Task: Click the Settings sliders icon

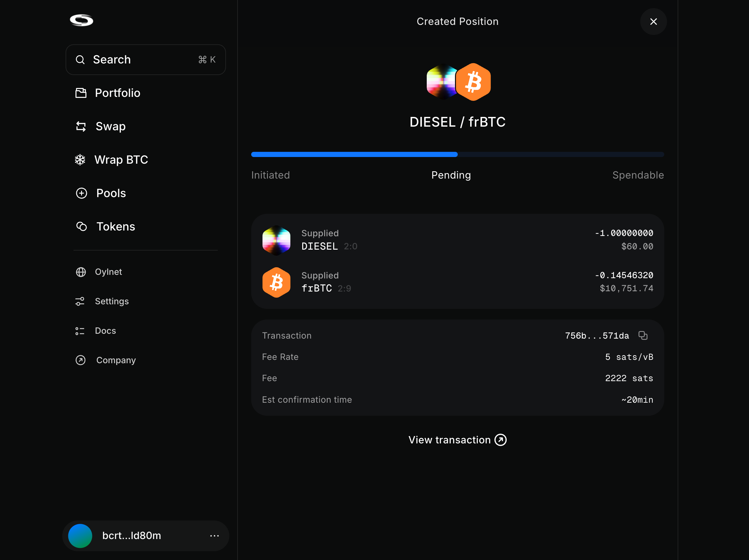Action: click(x=80, y=301)
